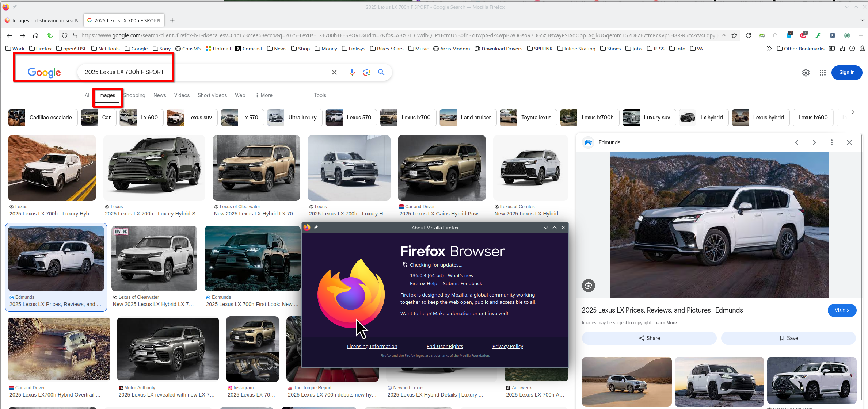Bookmark this page with the star icon
This screenshot has width=868, height=409.
pyautogui.click(x=734, y=35)
